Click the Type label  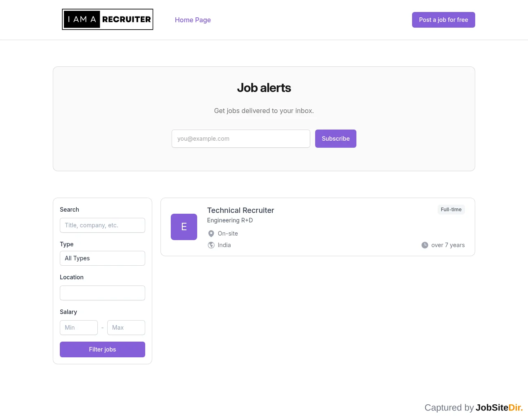pyautogui.click(x=66, y=244)
